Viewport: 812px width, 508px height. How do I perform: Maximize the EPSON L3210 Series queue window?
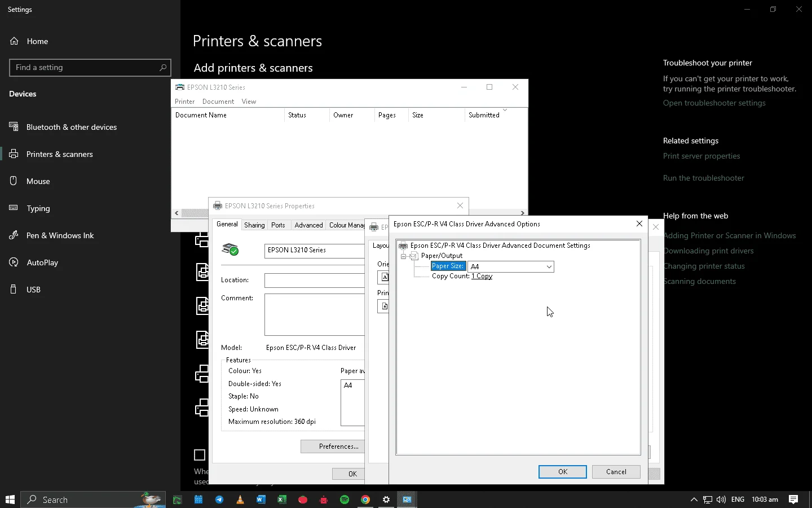(489, 87)
